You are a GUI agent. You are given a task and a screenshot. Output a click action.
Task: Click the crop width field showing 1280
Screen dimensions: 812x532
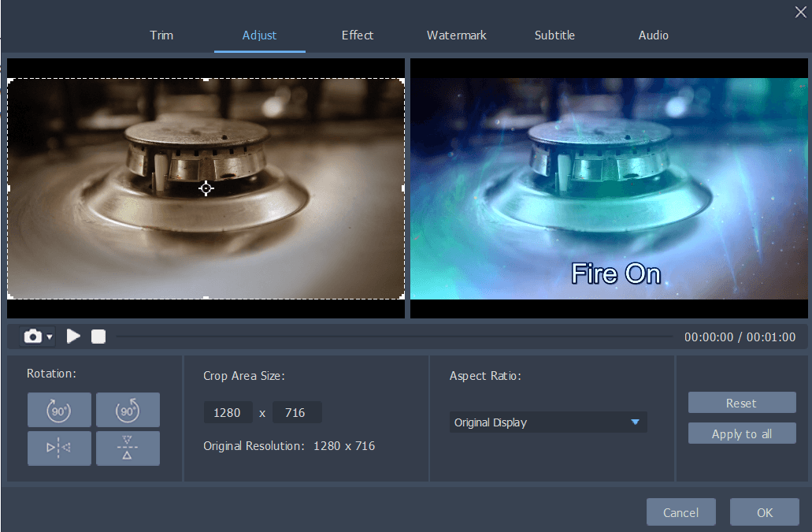[228, 412]
